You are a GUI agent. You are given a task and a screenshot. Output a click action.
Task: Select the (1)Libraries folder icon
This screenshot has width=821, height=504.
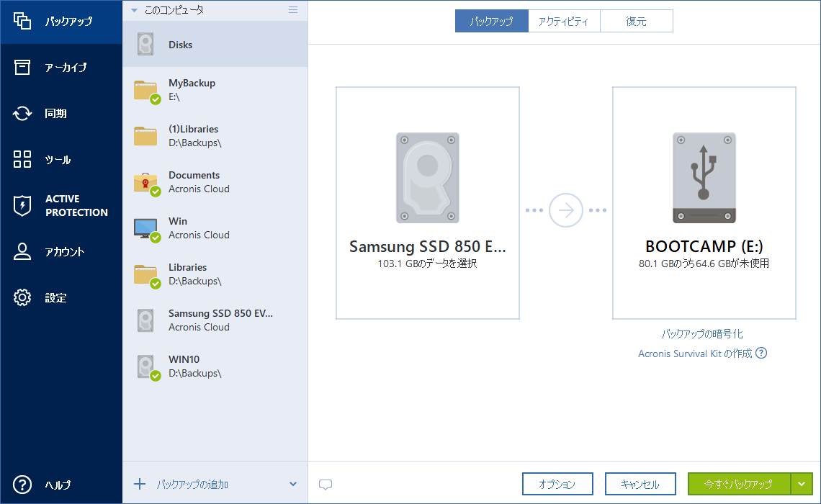tap(145, 136)
